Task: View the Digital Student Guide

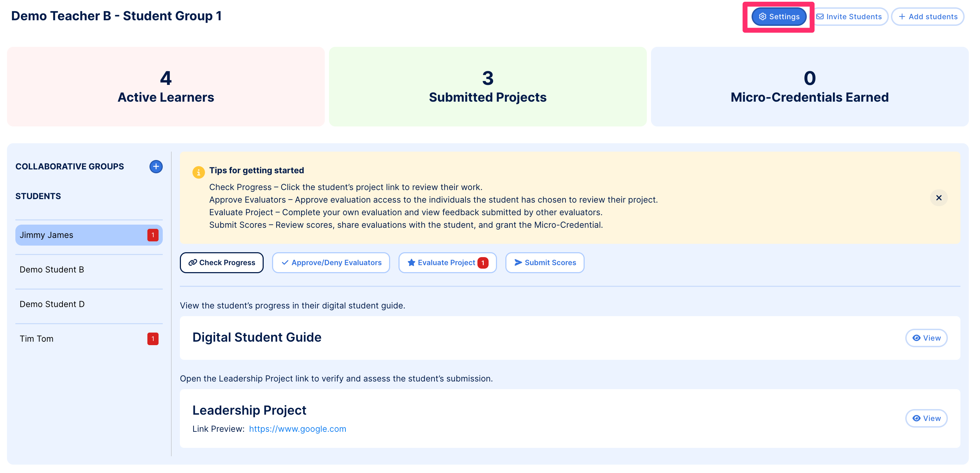Action: pos(926,338)
